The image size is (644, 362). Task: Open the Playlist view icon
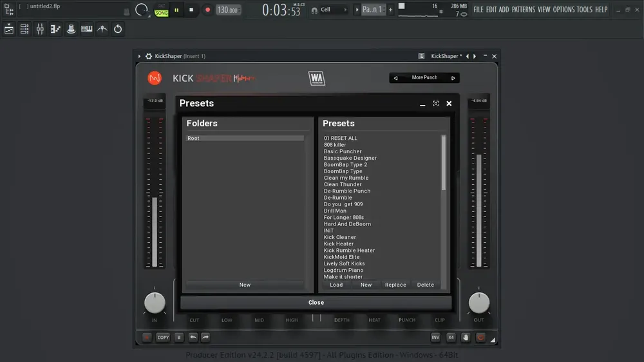click(x=8, y=29)
